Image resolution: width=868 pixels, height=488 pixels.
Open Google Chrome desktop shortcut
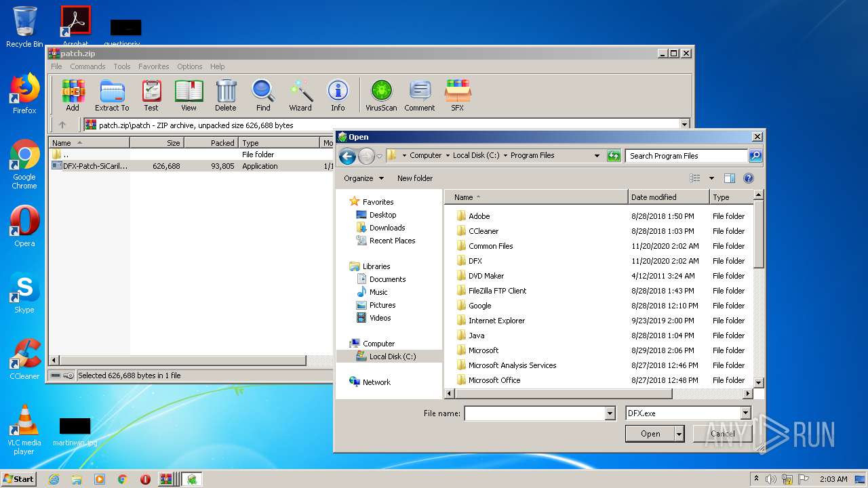(x=24, y=164)
